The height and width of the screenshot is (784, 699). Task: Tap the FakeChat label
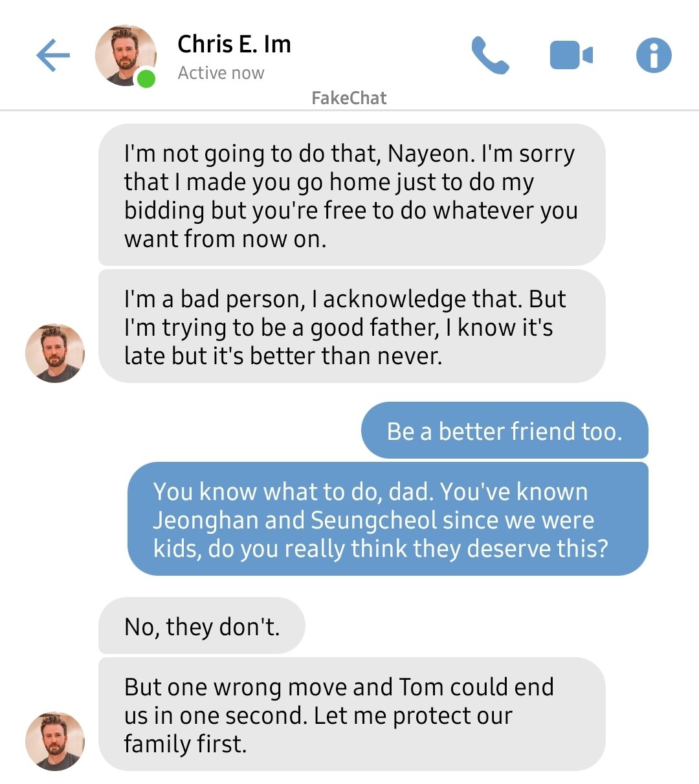click(x=349, y=98)
